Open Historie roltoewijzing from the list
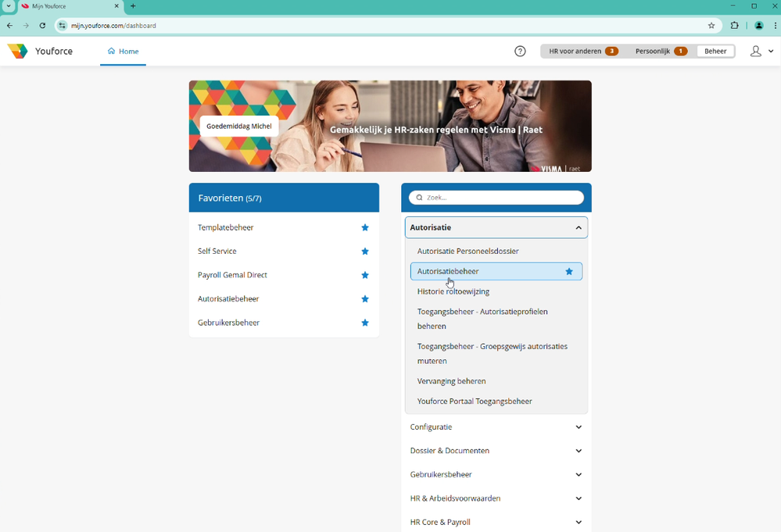 (x=453, y=291)
